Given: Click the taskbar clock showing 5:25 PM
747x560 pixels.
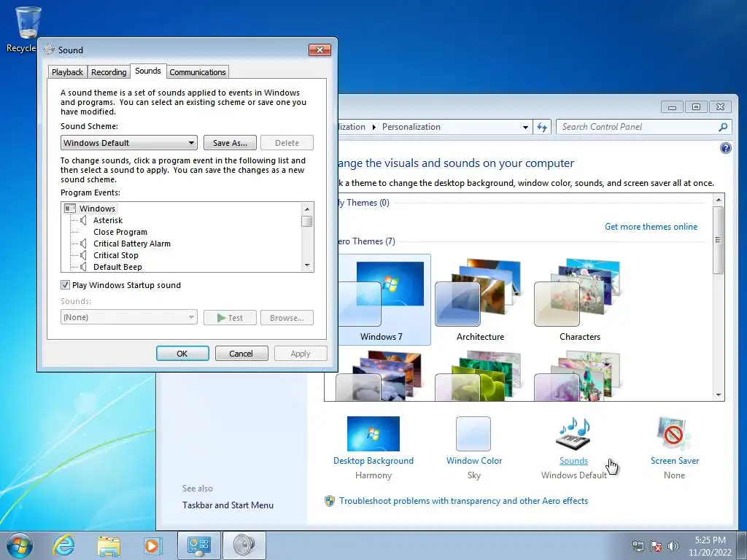Looking at the screenshot, I should pos(710,546).
